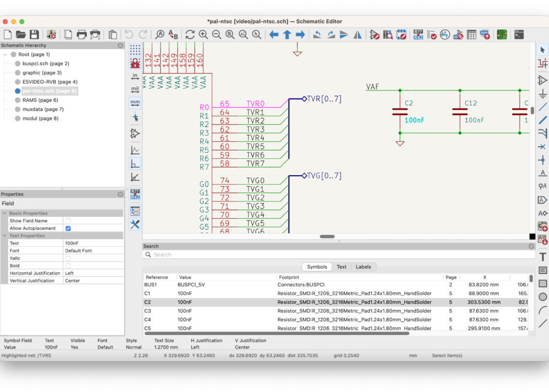
Task: Switch units to millimeters
Action: 135,103
